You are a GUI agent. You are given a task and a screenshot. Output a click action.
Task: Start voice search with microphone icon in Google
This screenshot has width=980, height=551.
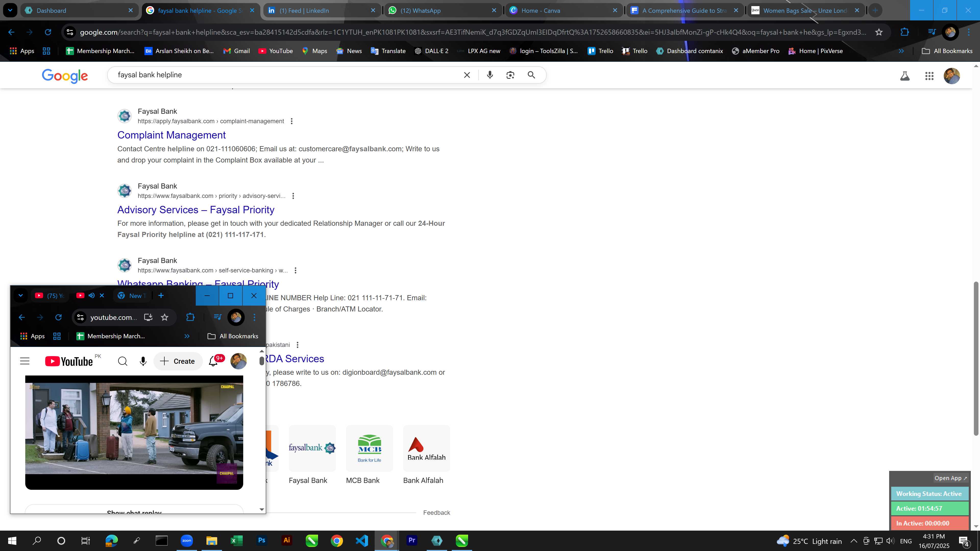pyautogui.click(x=490, y=75)
